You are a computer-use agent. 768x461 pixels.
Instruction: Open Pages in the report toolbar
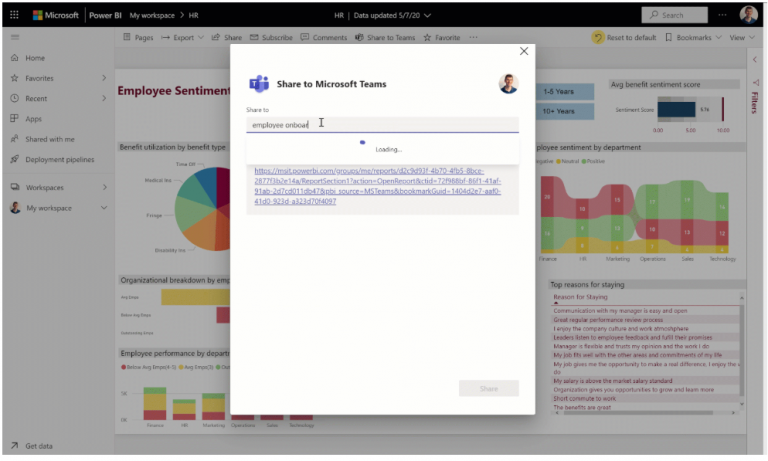pos(138,37)
